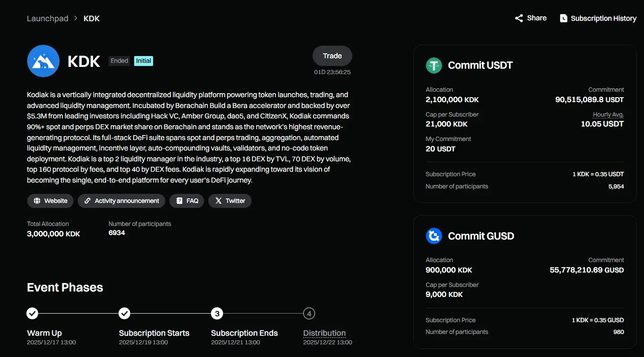
Task: Click the X logo on Twitter
Action: pyautogui.click(x=218, y=201)
